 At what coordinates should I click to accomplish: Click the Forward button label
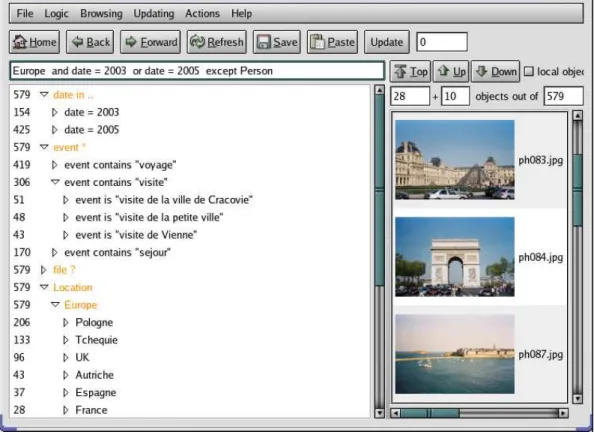pyautogui.click(x=159, y=42)
